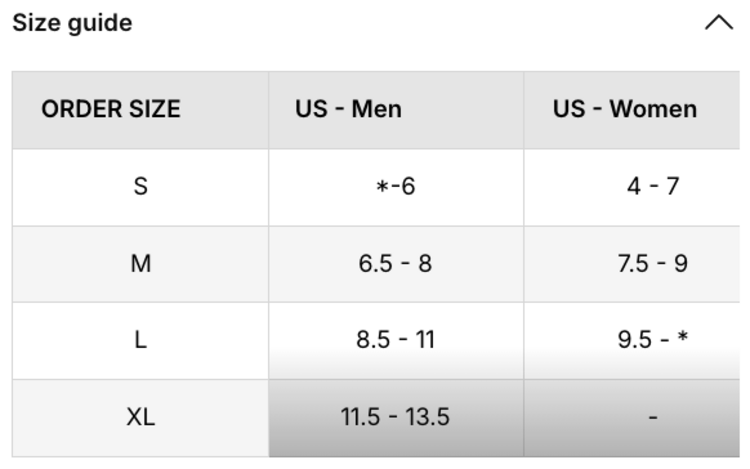
Task: Click the men's *-6 size cell
Action: tap(395, 187)
